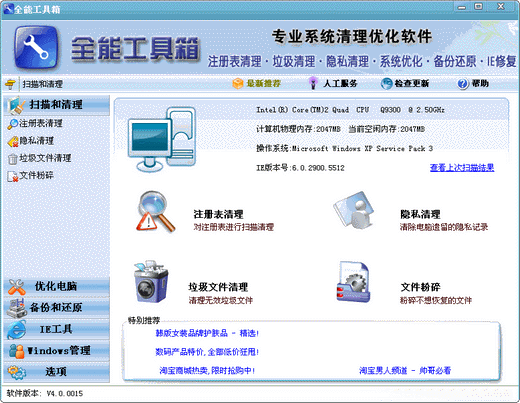This screenshot has height=403, width=520.
Task: Select 隐私清理 in the sidebar list
Action: point(31,141)
